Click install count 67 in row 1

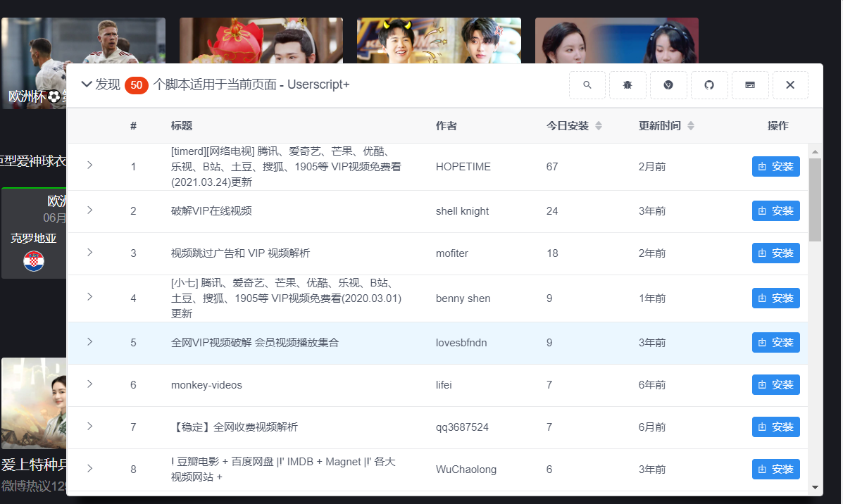tap(552, 167)
